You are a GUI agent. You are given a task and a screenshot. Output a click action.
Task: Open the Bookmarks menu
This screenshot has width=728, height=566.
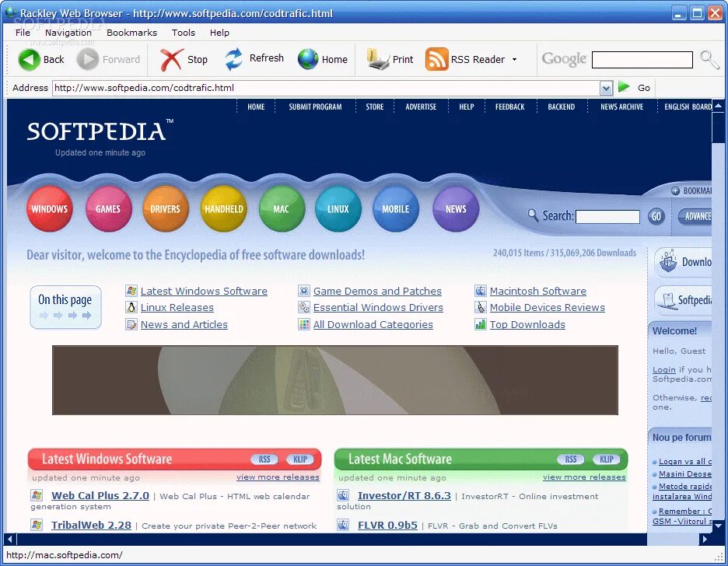pos(132,33)
